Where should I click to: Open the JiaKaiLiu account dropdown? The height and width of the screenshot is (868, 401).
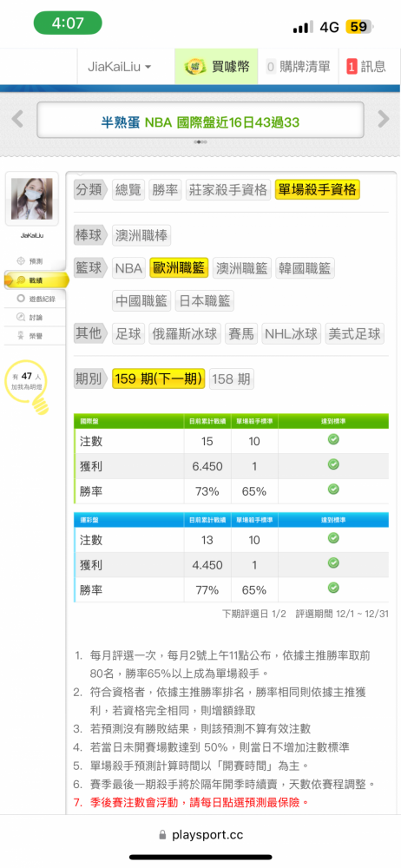coord(120,67)
